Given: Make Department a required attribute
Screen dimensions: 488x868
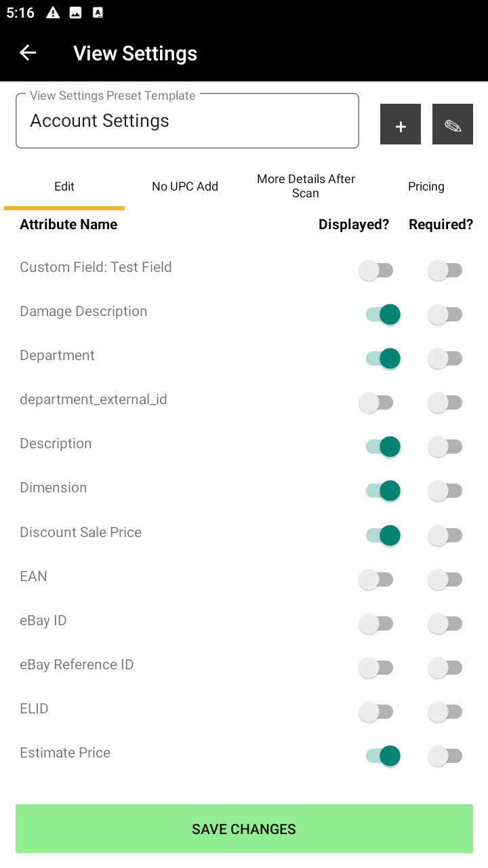Looking at the screenshot, I should point(445,359).
